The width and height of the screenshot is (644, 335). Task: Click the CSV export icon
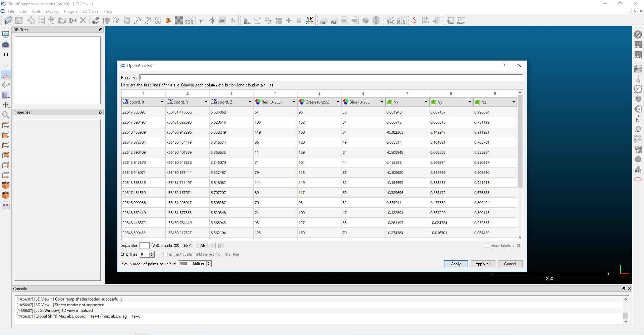pyautogui.click(x=355, y=21)
